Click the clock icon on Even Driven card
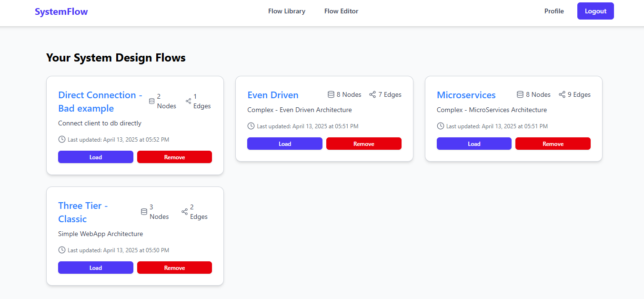The image size is (644, 299). (x=251, y=126)
